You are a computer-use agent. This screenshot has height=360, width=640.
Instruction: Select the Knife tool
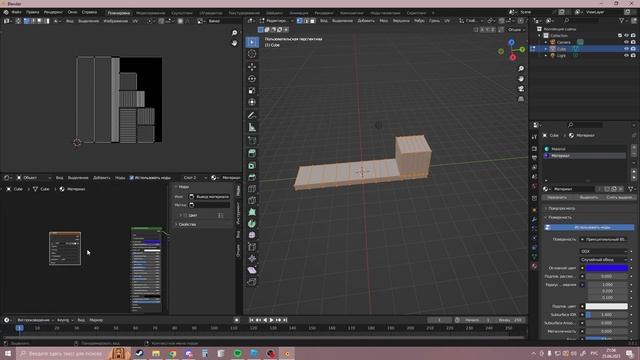(x=252, y=200)
